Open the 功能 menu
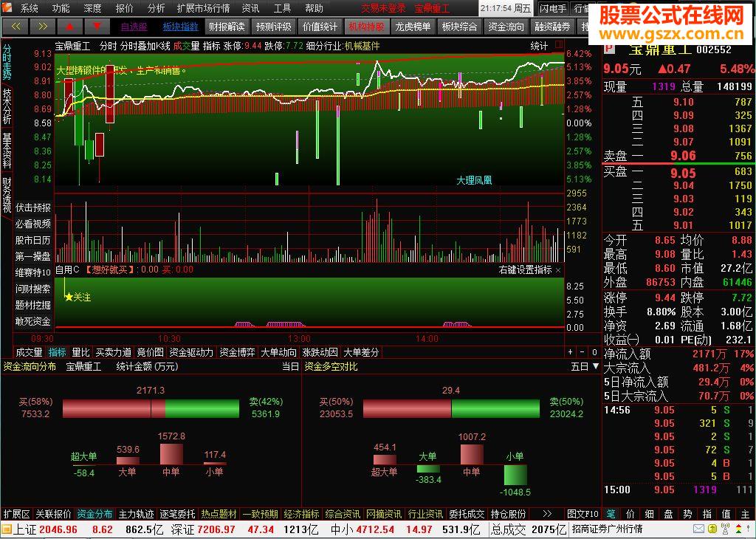 [61, 8]
